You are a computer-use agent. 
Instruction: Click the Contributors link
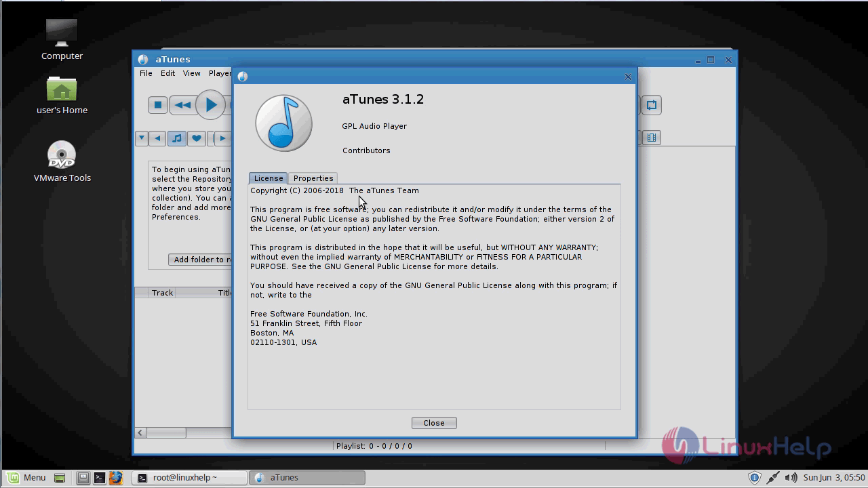[x=366, y=150]
